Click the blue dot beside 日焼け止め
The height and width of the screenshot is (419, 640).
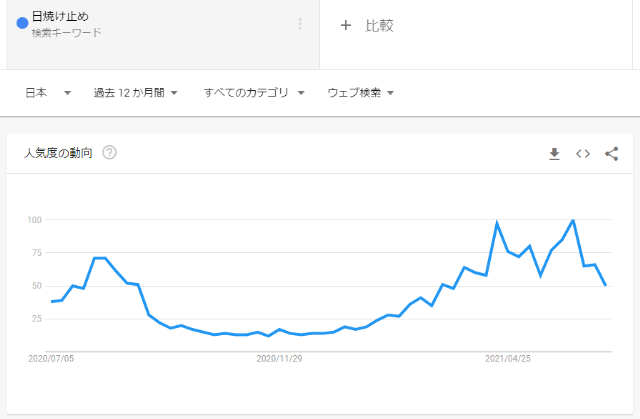click(22, 24)
